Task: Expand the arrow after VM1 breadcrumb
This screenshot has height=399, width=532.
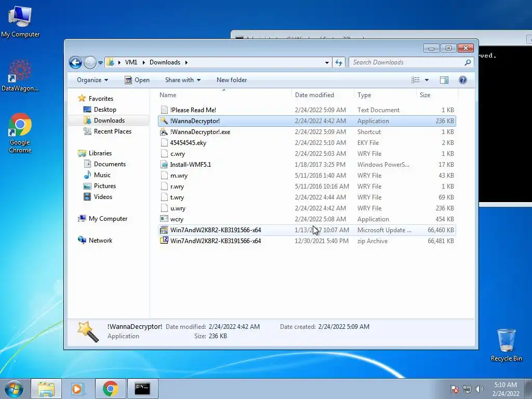Action: (x=143, y=62)
